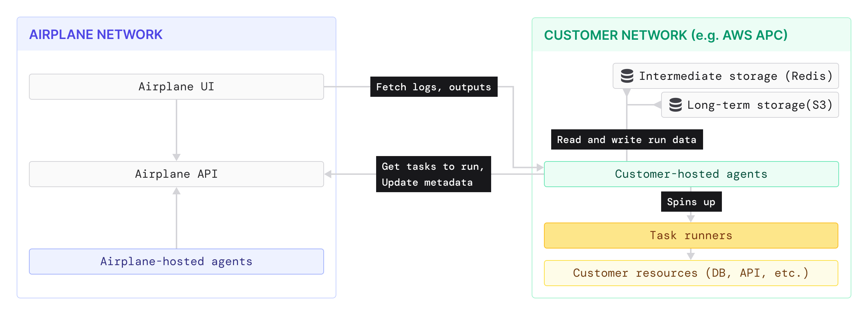The height and width of the screenshot is (315, 868).
Task: Click the "Get tasks to run, Update metadata" label
Action: click(x=434, y=174)
